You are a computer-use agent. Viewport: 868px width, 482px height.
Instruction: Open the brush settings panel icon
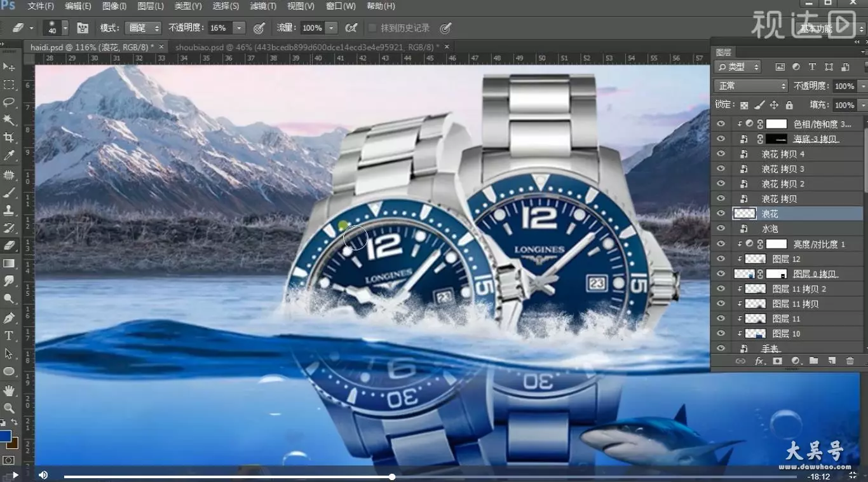coord(83,28)
